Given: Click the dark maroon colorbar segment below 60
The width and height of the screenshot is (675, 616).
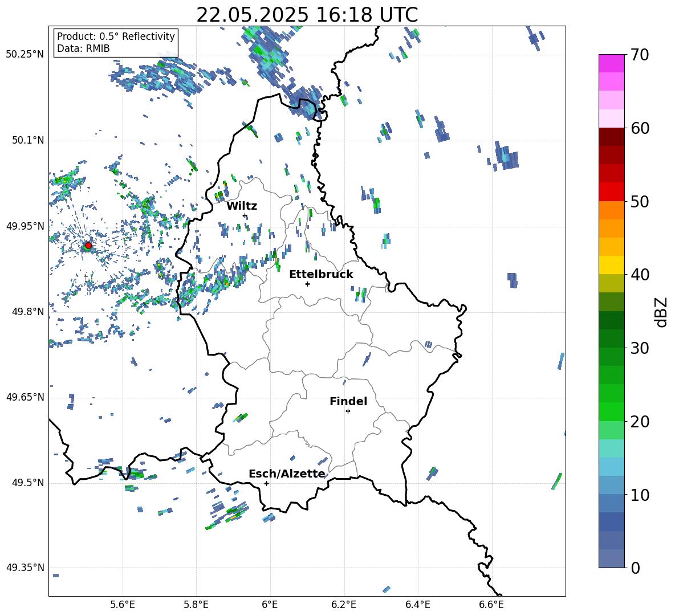Looking at the screenshot, I should 611,137.
